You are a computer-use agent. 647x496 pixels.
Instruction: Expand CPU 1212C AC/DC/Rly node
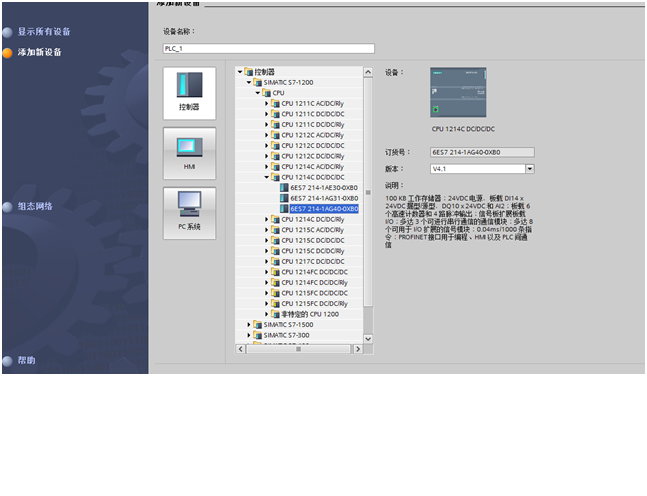tap(267, 135)
